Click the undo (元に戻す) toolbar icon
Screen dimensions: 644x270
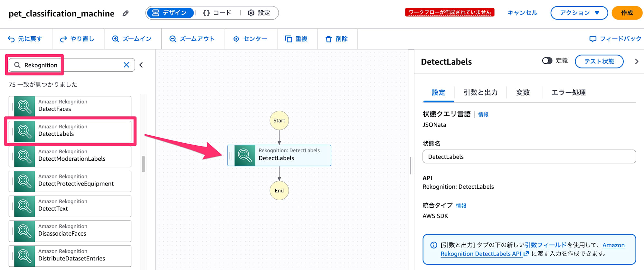click(11, 39)
